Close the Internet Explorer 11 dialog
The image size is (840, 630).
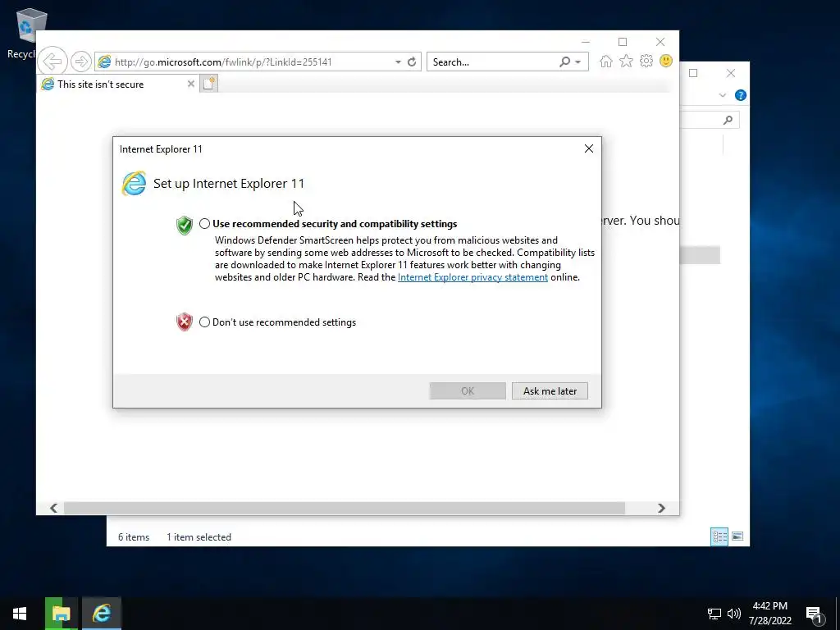[589, 149]
